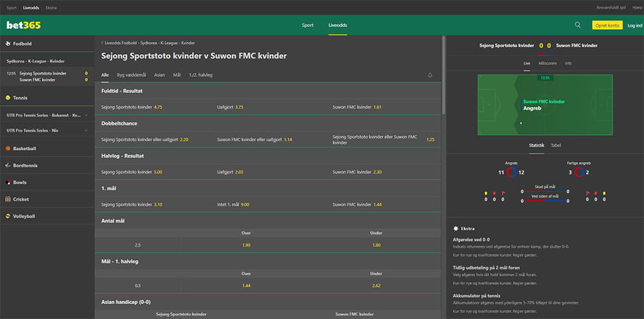Screen dimensions: 644x319
Task: Bet Uafgjort fuldtid at 3.75
Action: click(268, 107)
